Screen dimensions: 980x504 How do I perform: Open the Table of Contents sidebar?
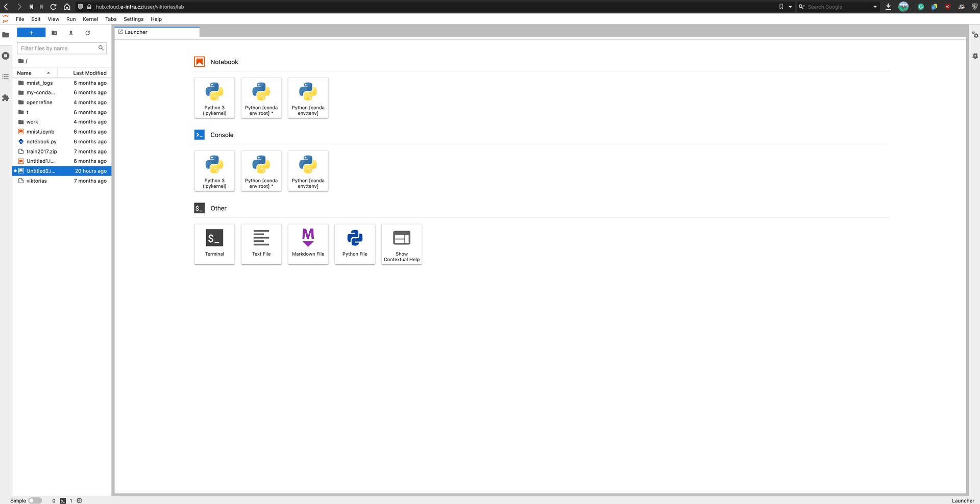point(6,77)
